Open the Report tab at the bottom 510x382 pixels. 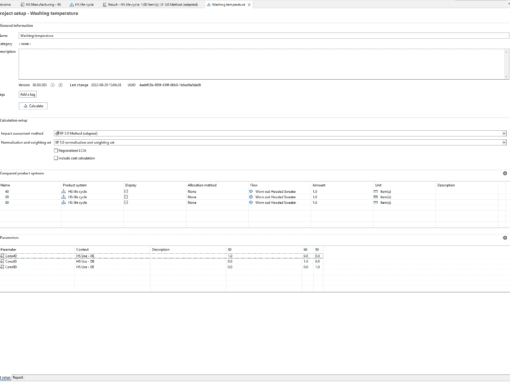coord(18,377)
